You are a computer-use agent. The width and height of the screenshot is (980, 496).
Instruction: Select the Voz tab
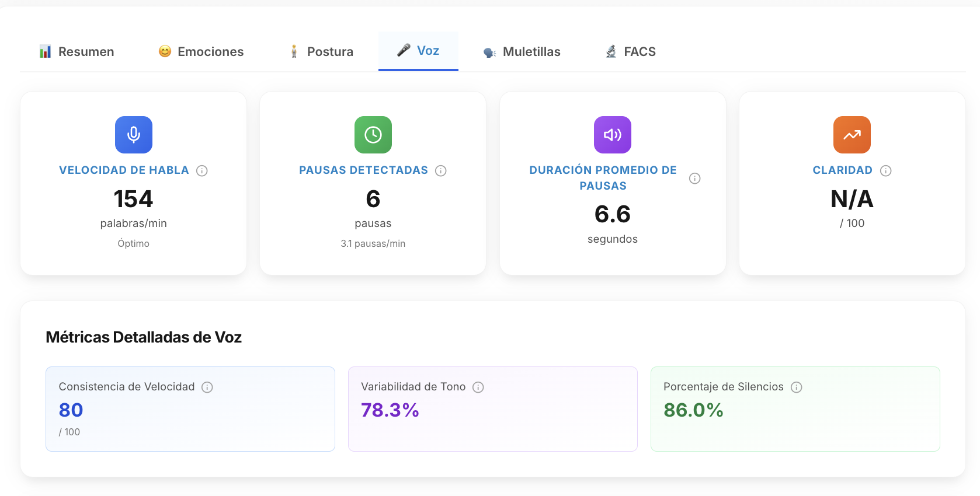418,51
